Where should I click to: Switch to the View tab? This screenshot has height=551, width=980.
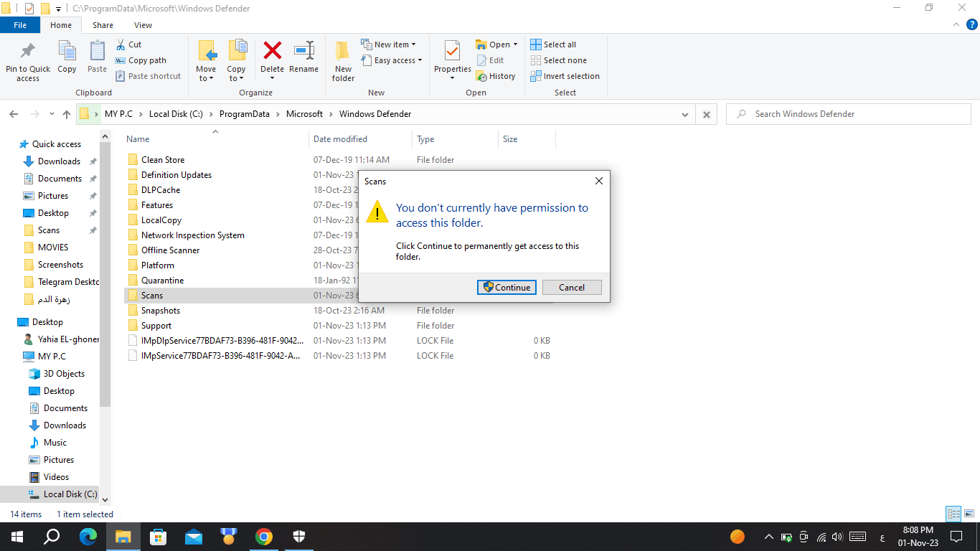click(x=143, y=25)
